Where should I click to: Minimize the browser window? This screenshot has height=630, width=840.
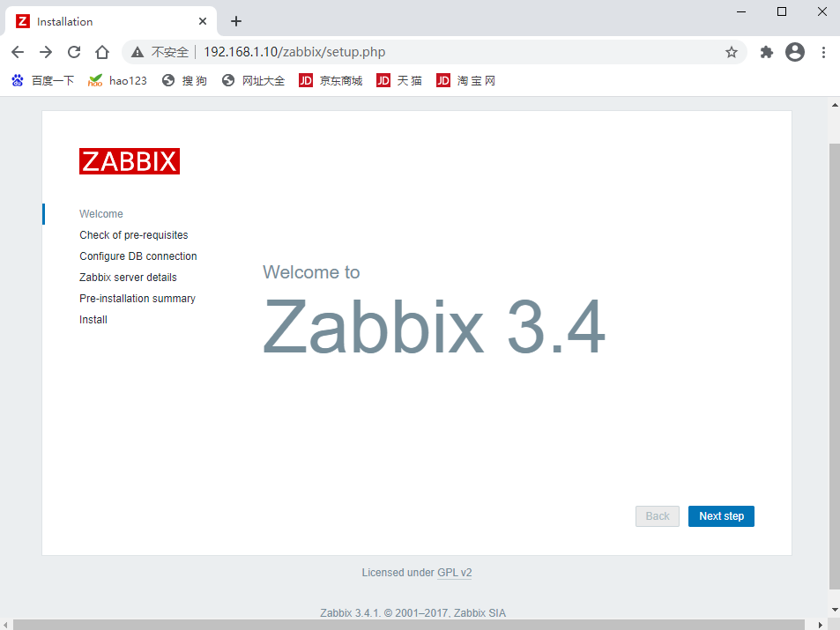coord(741,11)
